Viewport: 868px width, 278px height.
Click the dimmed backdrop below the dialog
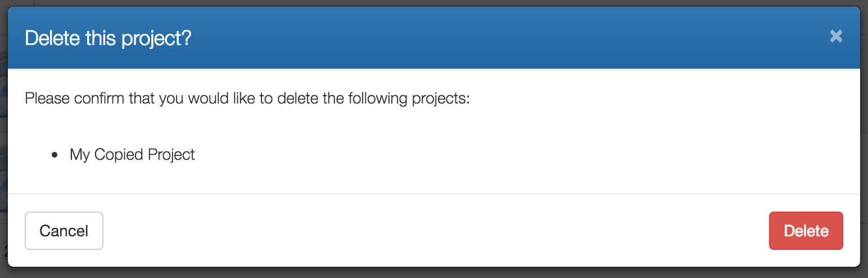pyautogui.click(x=433, y=272)
